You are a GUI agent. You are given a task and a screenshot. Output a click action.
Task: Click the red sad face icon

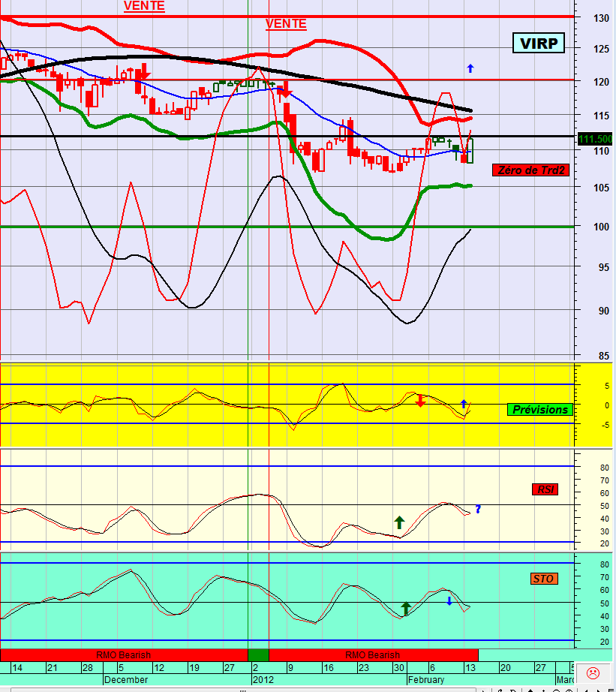pyautogui.click(x=593, y=673)
